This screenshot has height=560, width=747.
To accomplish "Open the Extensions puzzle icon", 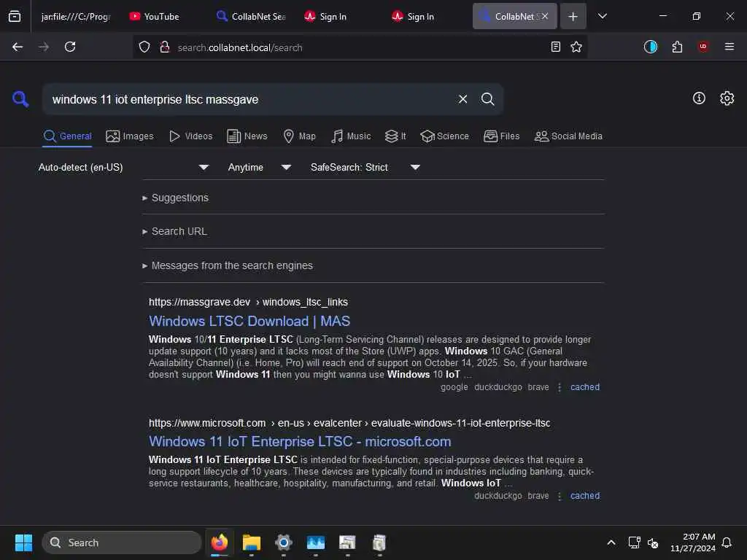I will [677, 47].
